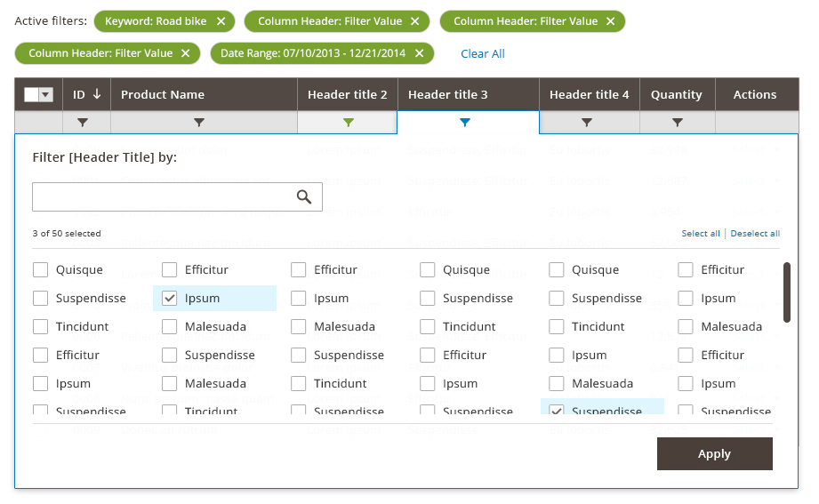Remove the Date Range filter chip
The image size is (819, 504).
(x=419, y=53)
